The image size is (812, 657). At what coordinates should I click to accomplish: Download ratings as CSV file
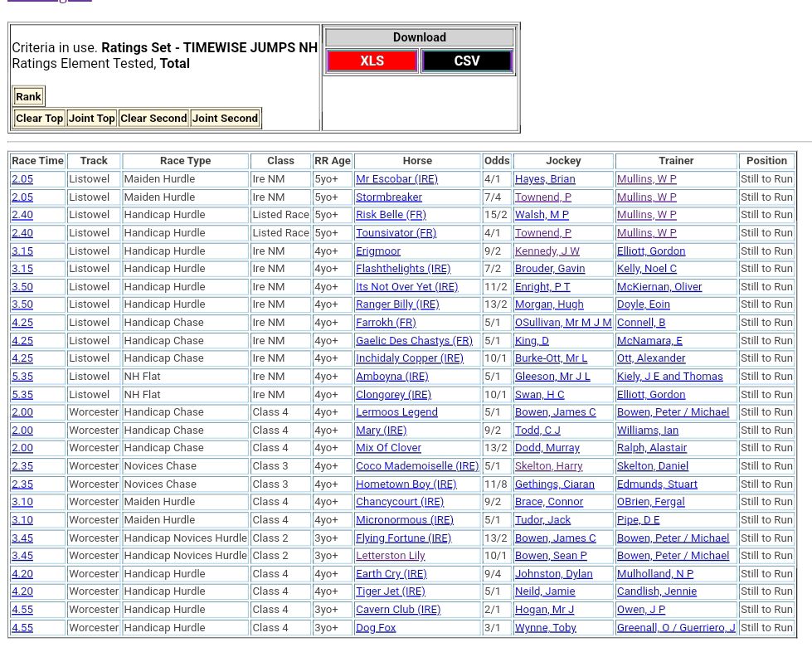point(466,61)
